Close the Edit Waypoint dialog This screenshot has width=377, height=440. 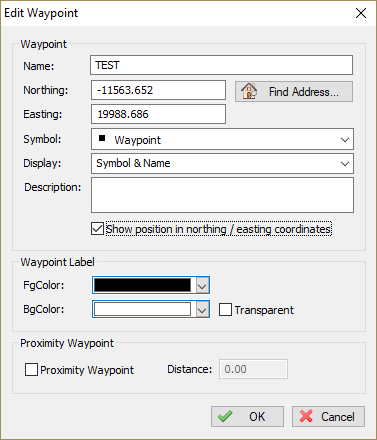coord(361,13)
